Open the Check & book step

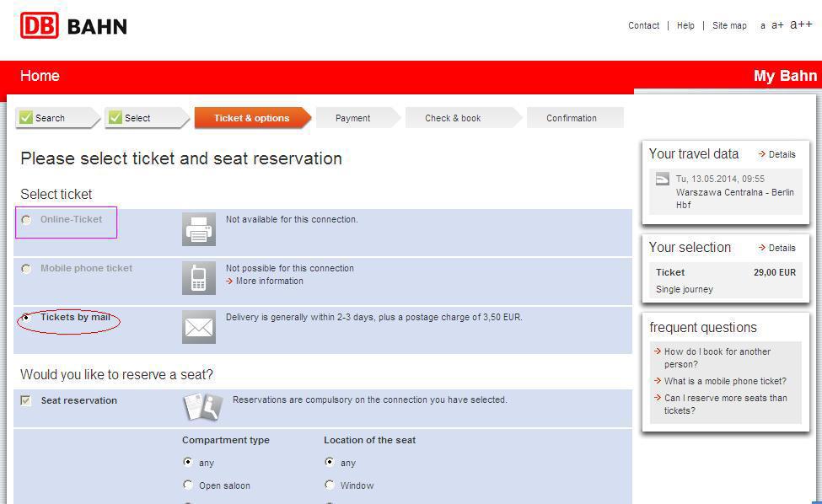coord(464,118)
